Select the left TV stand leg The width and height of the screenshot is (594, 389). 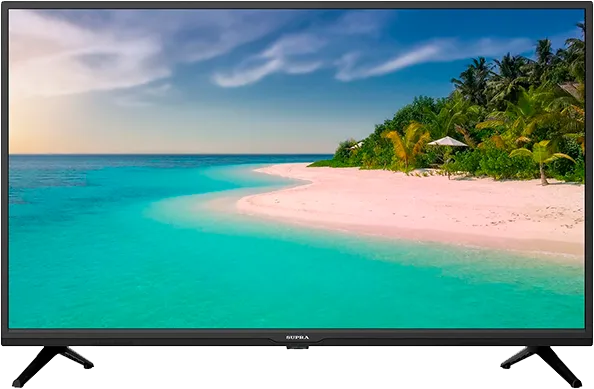tap(52, 366)
